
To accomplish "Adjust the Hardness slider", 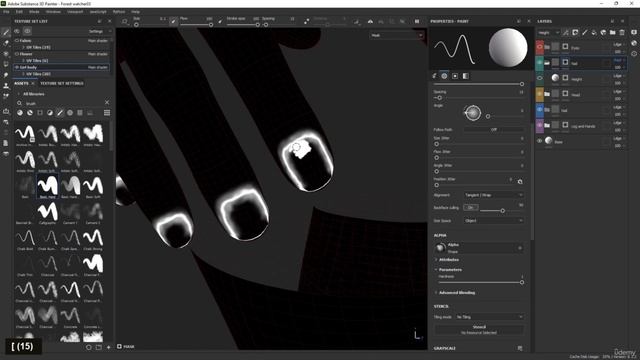I will click(x=480, y=282).
